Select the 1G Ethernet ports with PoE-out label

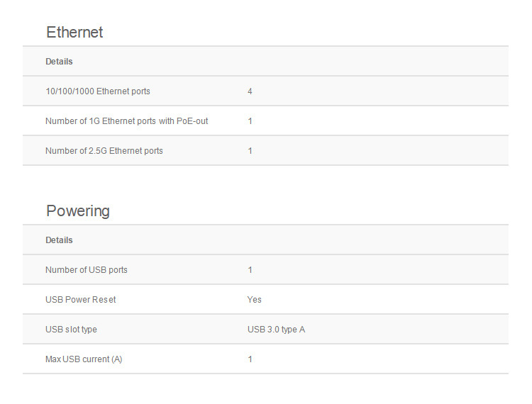(126, 121)
